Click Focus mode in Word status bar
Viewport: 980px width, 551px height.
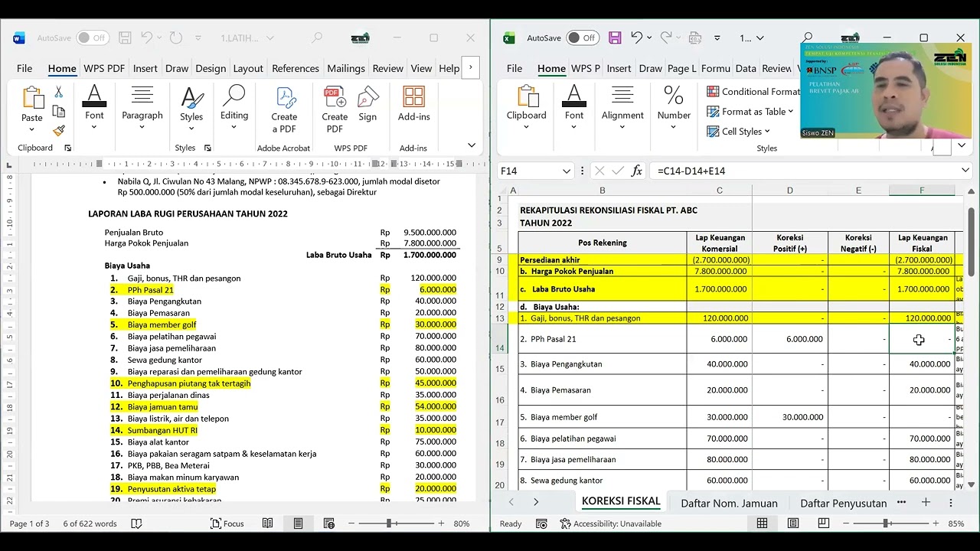click(227, 523)
